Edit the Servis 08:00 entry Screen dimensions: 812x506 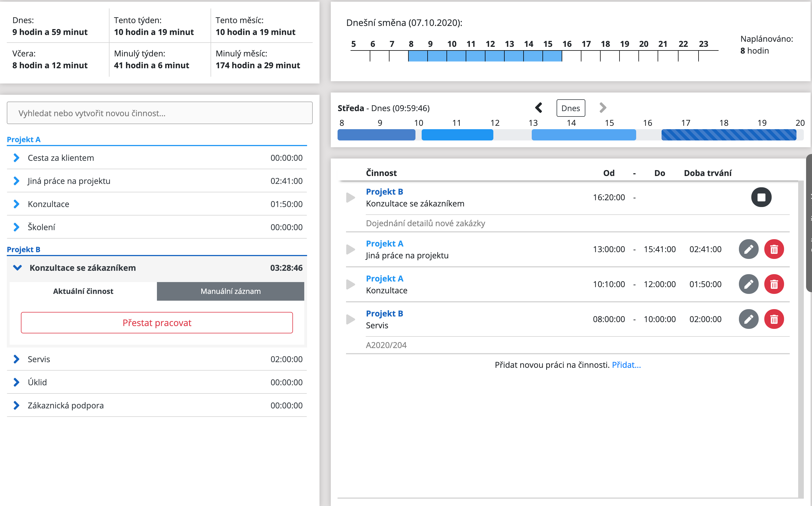748,319
